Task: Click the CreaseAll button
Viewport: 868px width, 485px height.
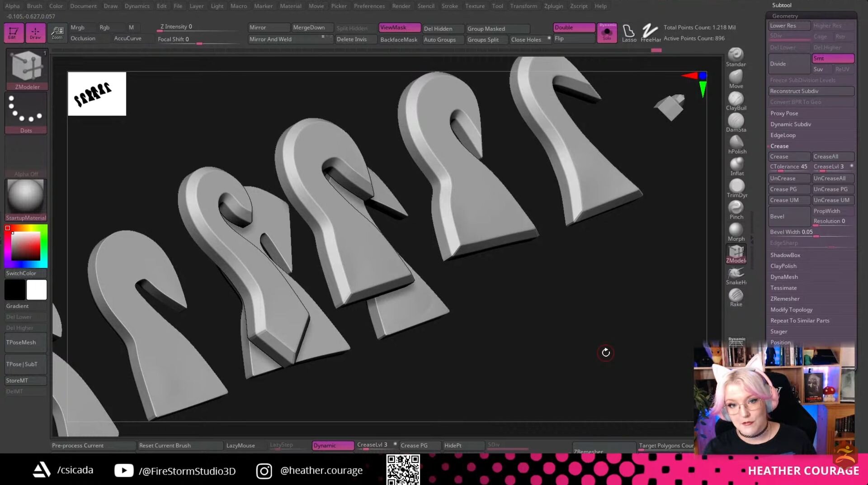Action: coord(833,157)
